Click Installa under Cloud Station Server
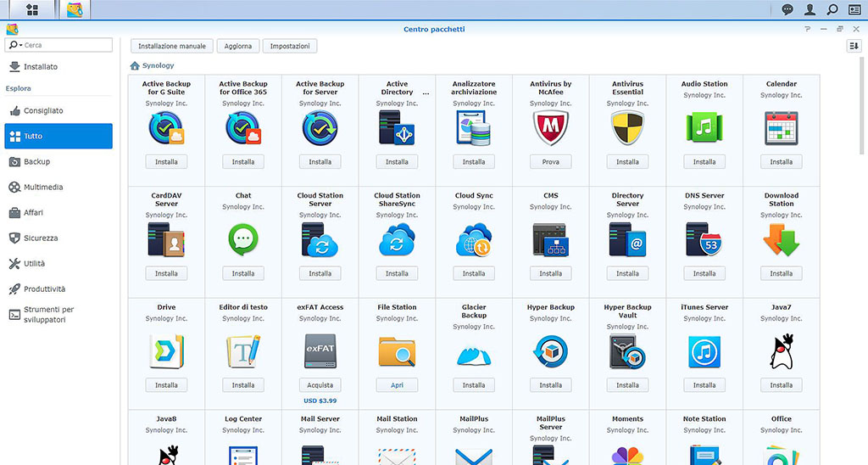The height and width of the screenshot is (465, 868). point(320,273)
